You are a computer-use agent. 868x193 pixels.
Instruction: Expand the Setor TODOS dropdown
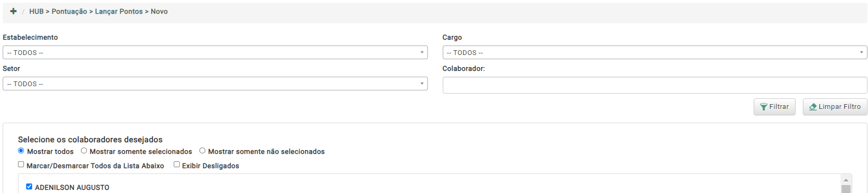215,84
